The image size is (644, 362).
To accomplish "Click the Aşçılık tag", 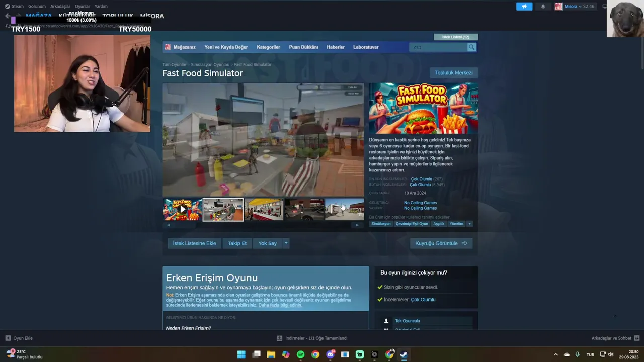I will [439, 224].
